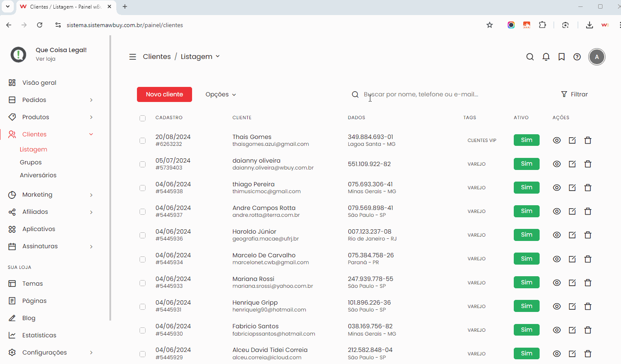Screen dimensions: 621x364
Task: Toggle the hamburger menu icon
Action: pos(133,57)
